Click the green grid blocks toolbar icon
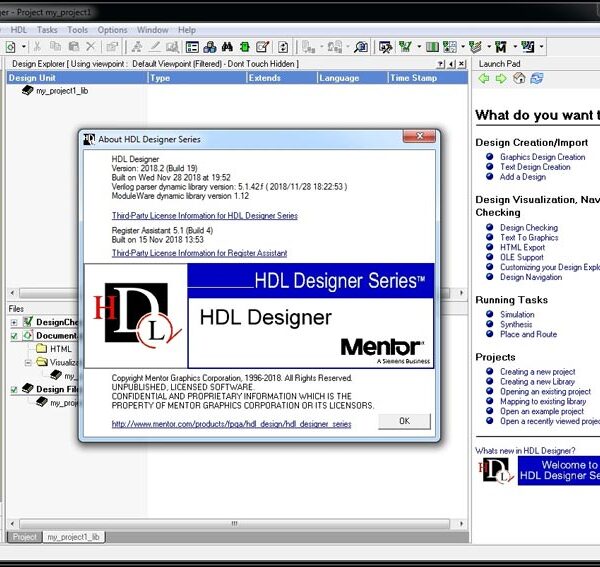The height and width of the screenshot is (567, 600). (450, 47)
